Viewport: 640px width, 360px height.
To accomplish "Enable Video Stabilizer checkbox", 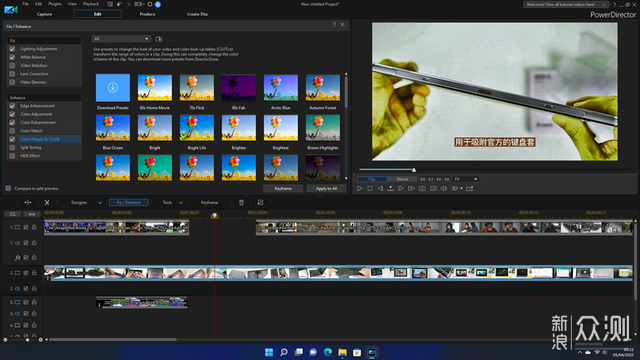I will pyautogui.click(x=12, y=65).
